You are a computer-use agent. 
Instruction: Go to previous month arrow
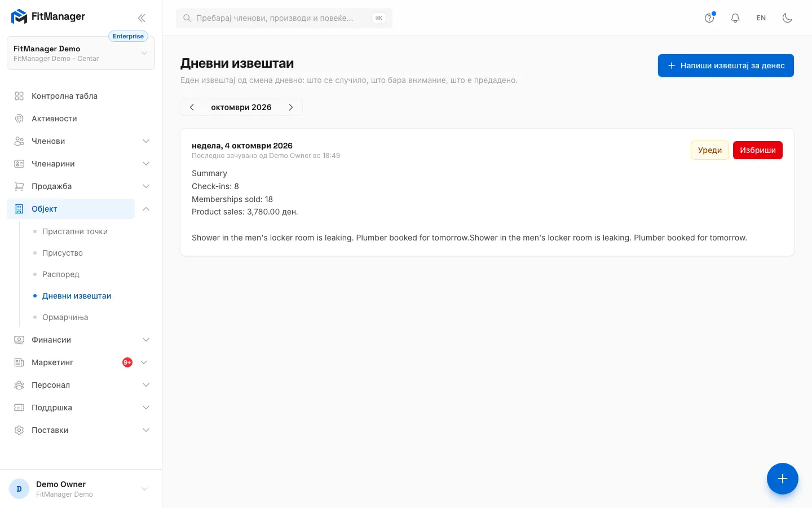pyautogui.click(x=192, y=107)
